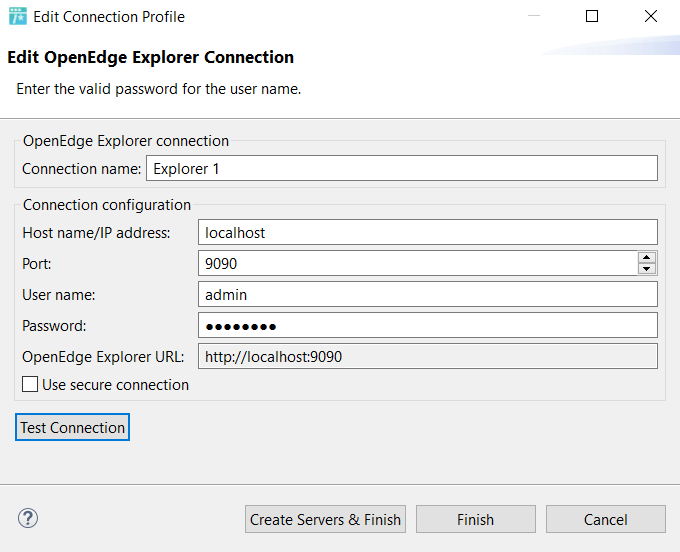Click the 'OpenEdge Explorer URL:' label
680x552 pixels.
(103, 357)
